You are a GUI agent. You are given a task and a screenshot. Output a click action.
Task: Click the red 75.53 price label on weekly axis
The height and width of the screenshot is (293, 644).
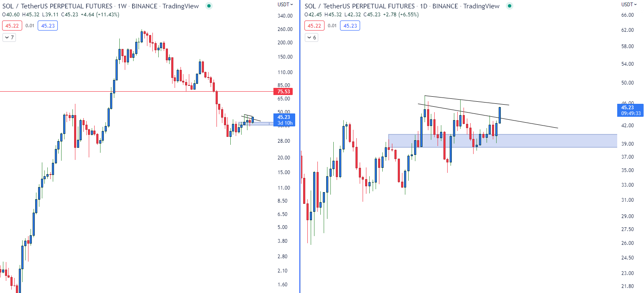pyautogui.click(x=283, y=91)
